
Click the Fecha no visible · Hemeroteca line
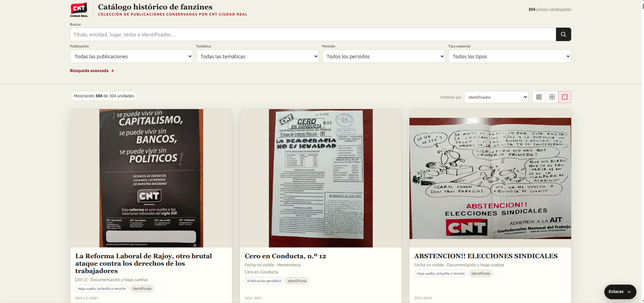click(x=273, y=265)
